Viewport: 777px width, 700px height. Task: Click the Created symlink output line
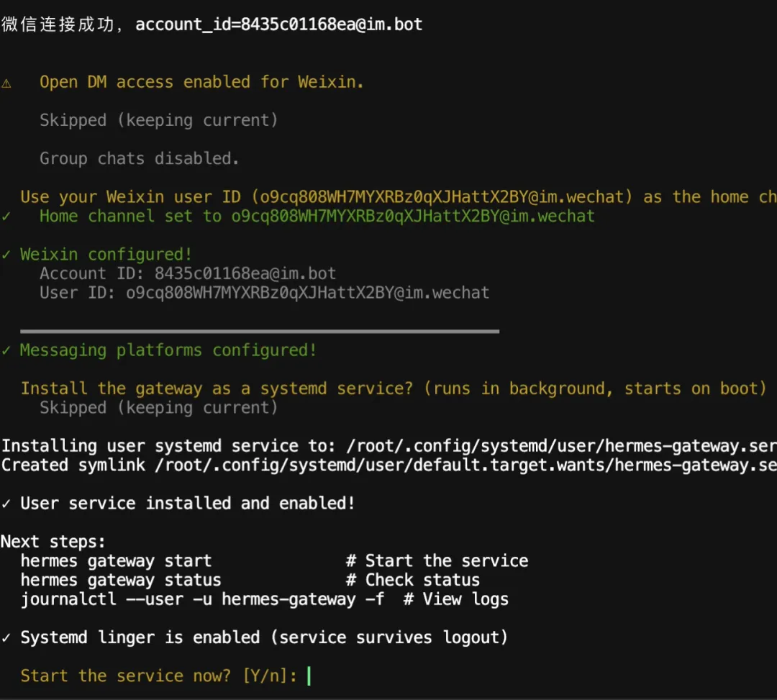tap(388, 465)
